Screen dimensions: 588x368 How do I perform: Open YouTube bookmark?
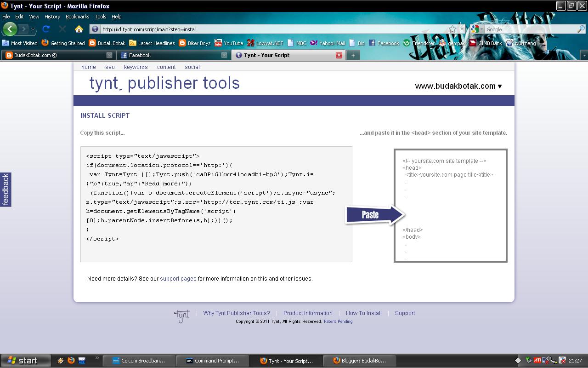pos(229,43)
